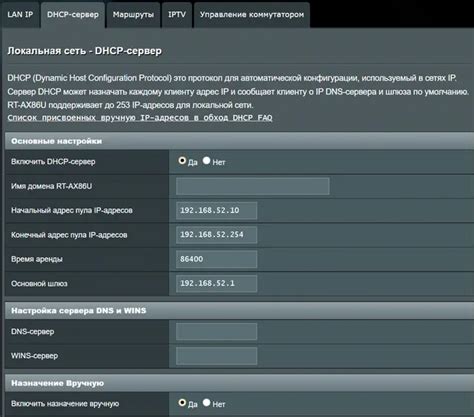
Task: Click the Включить DHCP-сервер label
Action: click(53, 162)
